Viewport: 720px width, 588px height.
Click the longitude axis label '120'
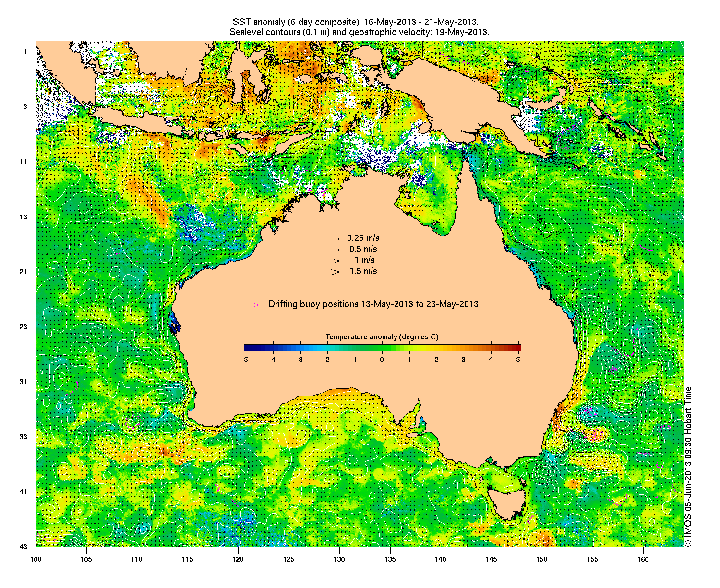(238, 559)
